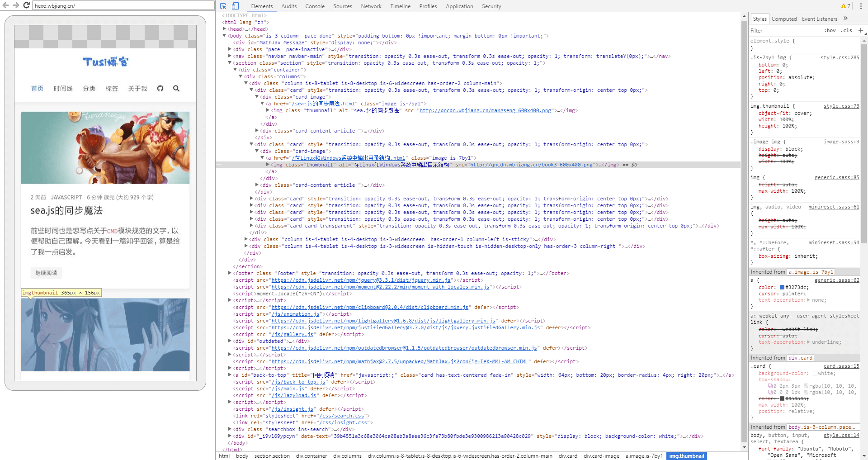
Task: Expand the nav navbar-main node
Action: 230,56
